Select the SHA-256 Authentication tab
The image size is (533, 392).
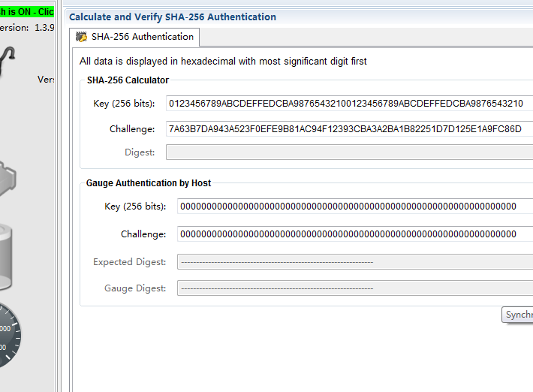click(x=142, y=37)
